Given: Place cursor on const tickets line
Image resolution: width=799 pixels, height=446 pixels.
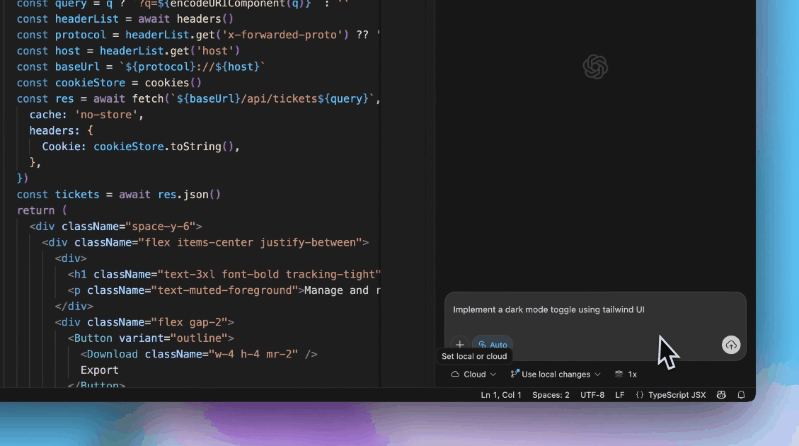Looking at the screenshot, I should point(118,194).
